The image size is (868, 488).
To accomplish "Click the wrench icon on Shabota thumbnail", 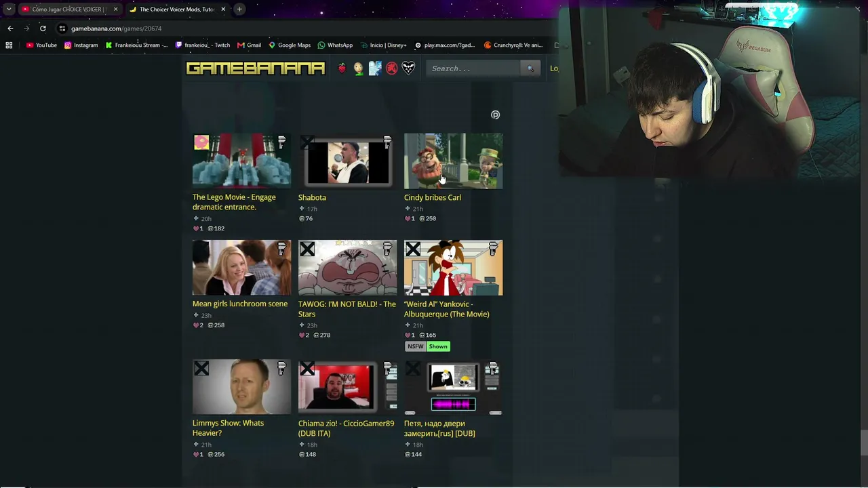I will (387, 142).
